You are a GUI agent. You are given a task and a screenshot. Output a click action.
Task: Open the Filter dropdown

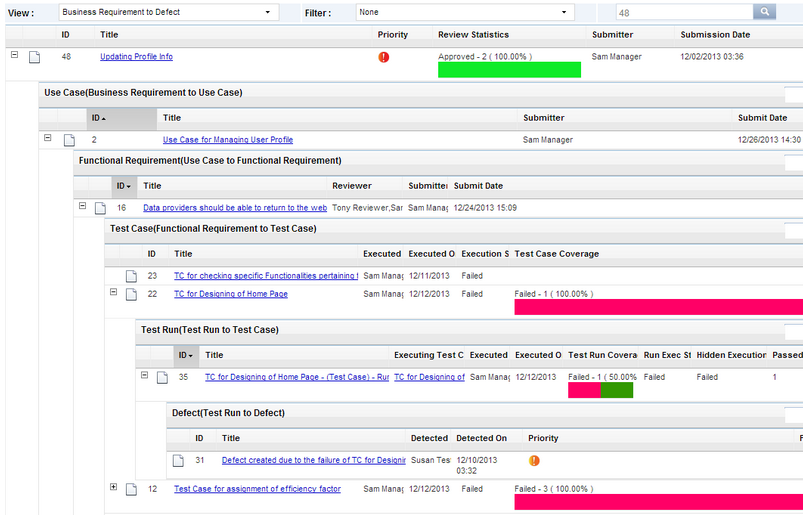[x=465, y=13]
